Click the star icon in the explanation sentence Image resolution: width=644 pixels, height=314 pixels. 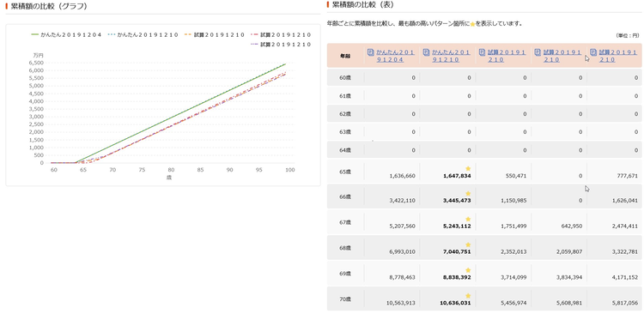click(472, 24)
